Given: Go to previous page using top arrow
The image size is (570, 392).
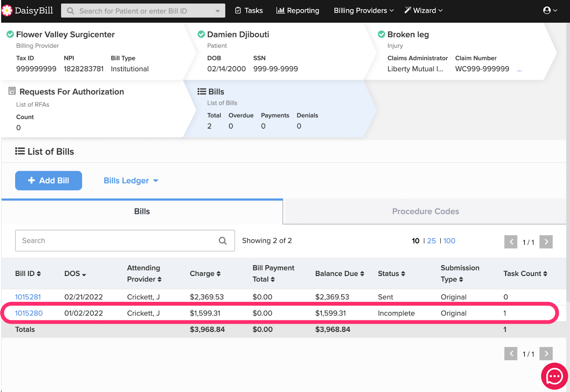Looking at the screenshot, I should pos(511,242).
